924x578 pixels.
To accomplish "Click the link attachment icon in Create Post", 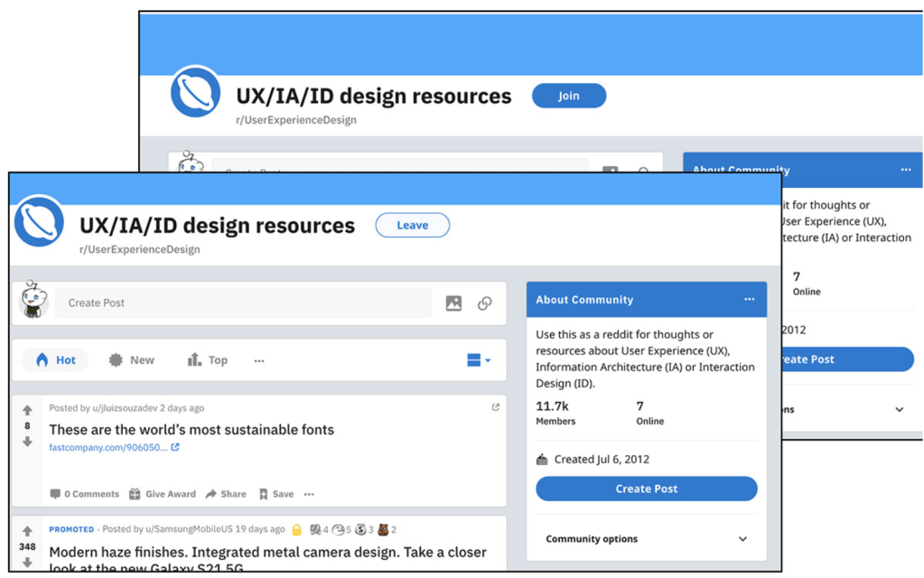I will [x=485, y=303].
